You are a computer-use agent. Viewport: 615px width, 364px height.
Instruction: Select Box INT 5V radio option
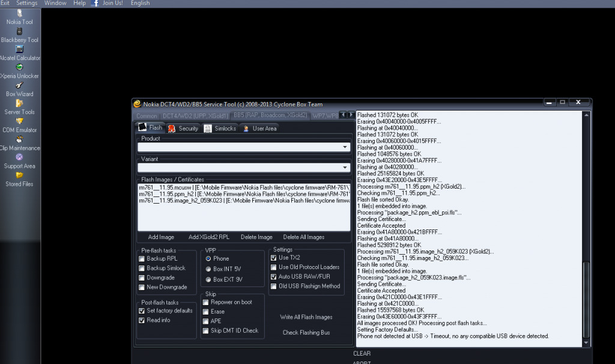[208, 269]
